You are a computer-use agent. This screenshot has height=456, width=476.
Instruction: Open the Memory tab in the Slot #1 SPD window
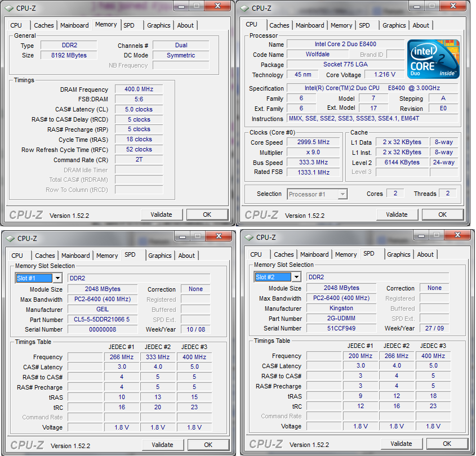(x=107, y=256)
